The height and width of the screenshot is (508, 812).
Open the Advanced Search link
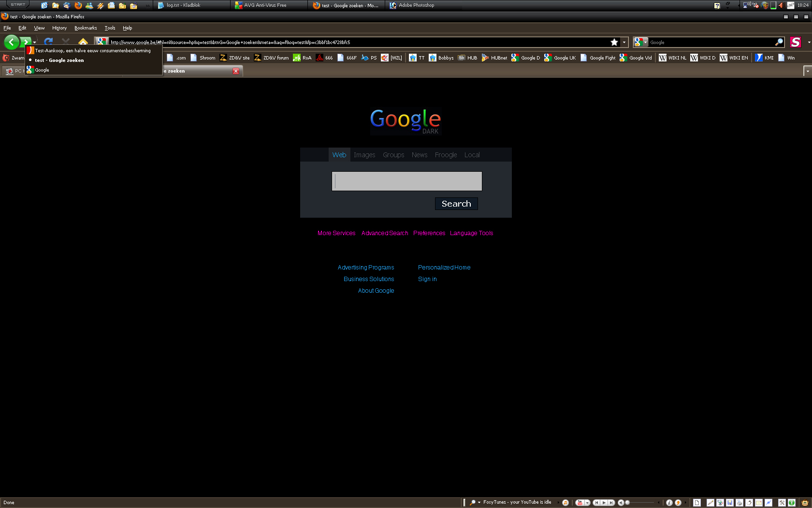385,233
